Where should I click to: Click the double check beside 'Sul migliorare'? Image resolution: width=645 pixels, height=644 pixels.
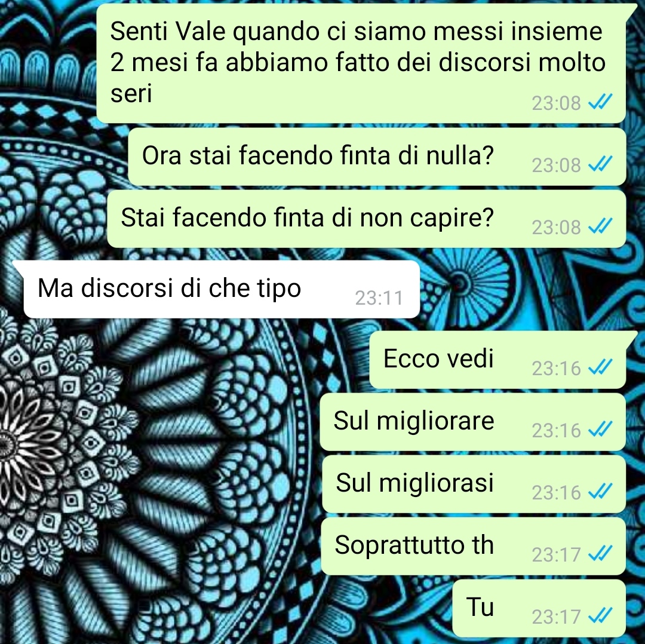(x=600, y=429)
